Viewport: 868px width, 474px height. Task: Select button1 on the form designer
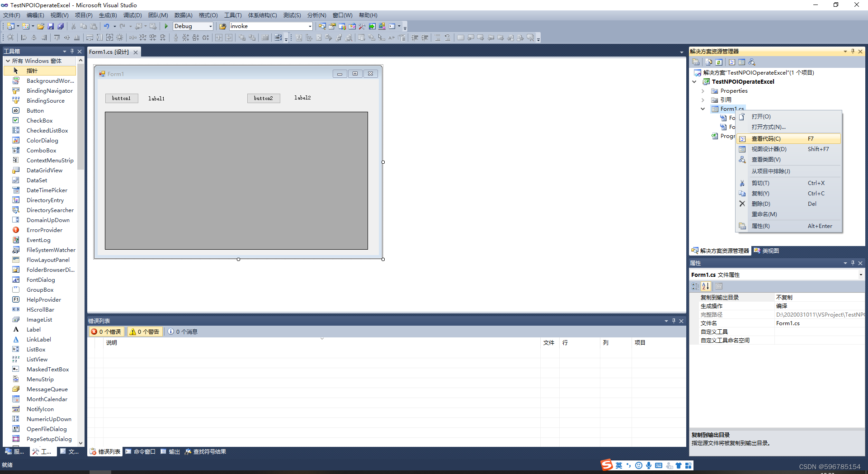pos(122,98)
